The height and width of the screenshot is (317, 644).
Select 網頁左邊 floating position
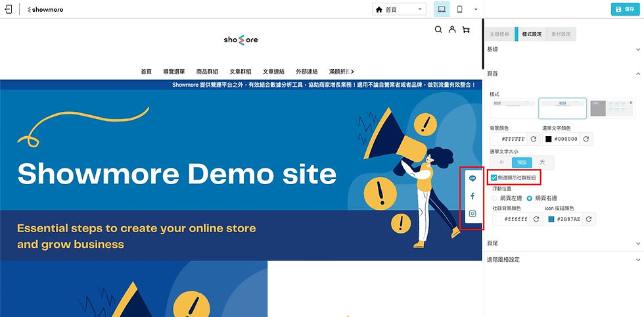[494, 198]
